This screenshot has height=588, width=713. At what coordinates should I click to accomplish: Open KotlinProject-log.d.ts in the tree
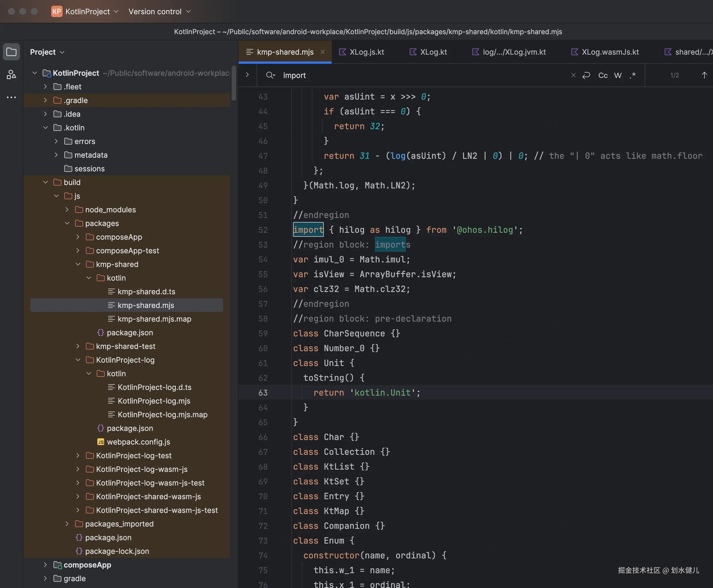(x=155, y=387)
